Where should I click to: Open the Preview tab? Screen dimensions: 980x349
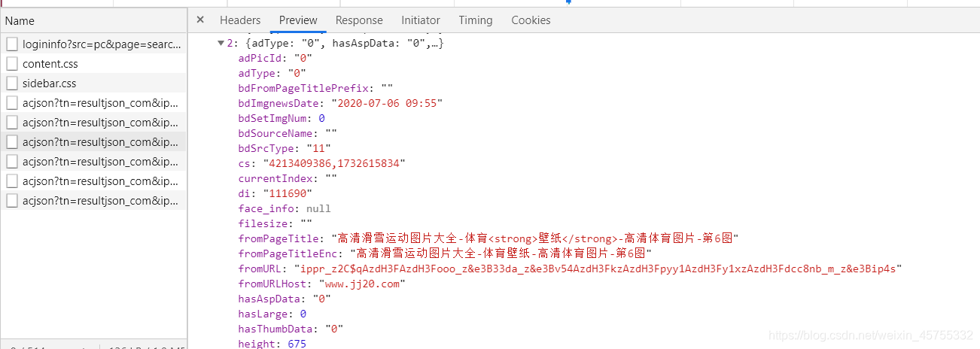point(298,20)
